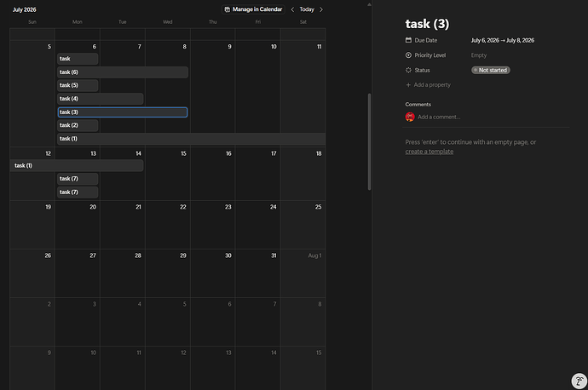Open task (1) bar starting July 6

pos(191,139)
